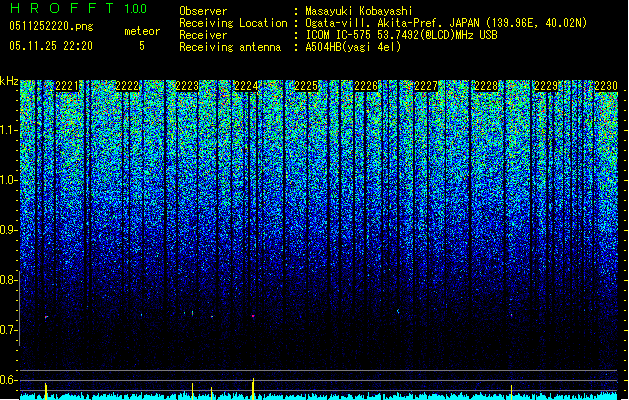Click the 'Receiving Location' field label
The width and height of the screenshot is (629, 400).
pyautogui.click(x=233, y=23)
